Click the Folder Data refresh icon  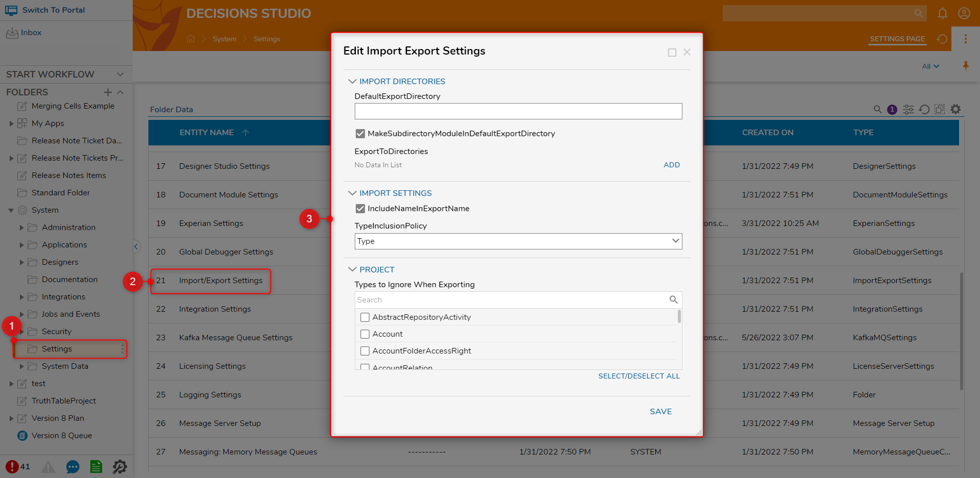pyautogui.click(x=924, y=109)
